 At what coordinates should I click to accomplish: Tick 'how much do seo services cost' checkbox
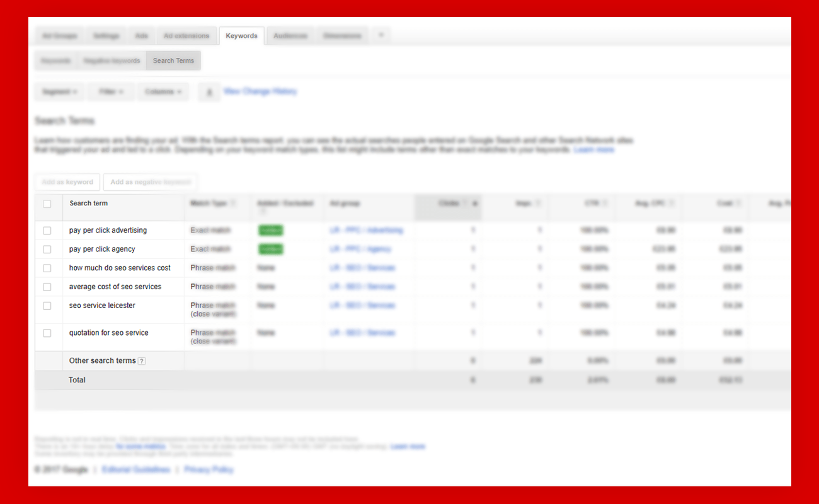(x=47, y=268)
